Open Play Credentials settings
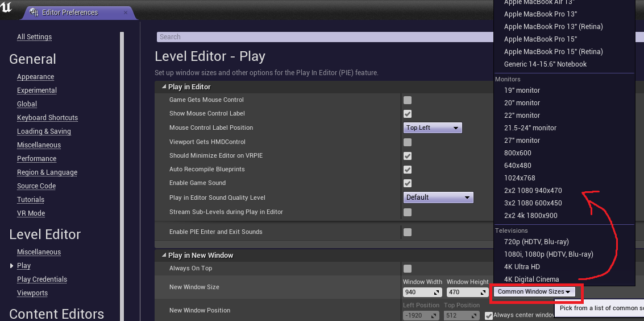This screenshot has width=644, height=321. tap(42, 279)
